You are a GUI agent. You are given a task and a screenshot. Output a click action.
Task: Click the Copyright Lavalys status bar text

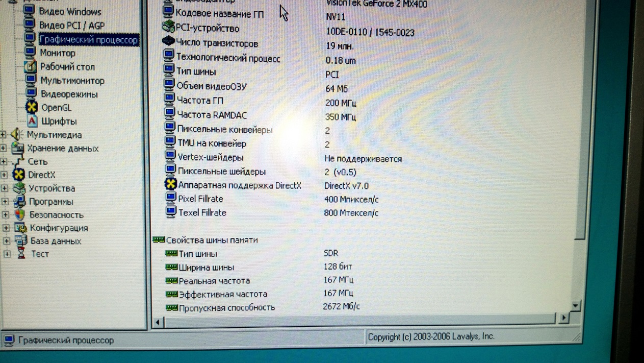click(x=431, y=336)
